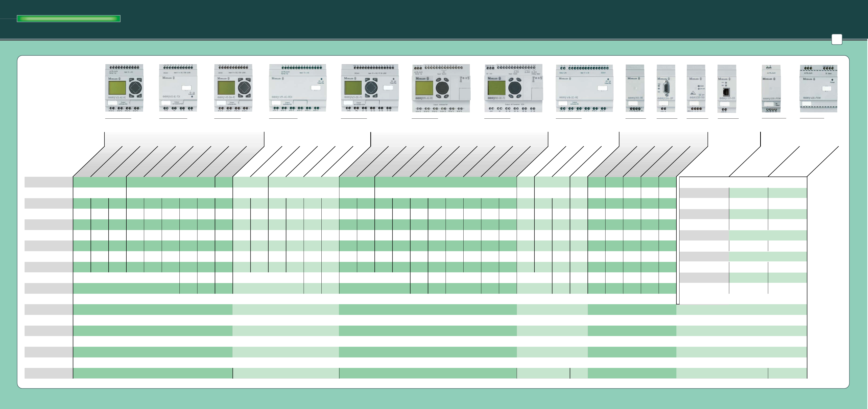868x409 pixels.
Task: Open the easy 619-AC-RCX product image
Action: (x=298, y=88)
